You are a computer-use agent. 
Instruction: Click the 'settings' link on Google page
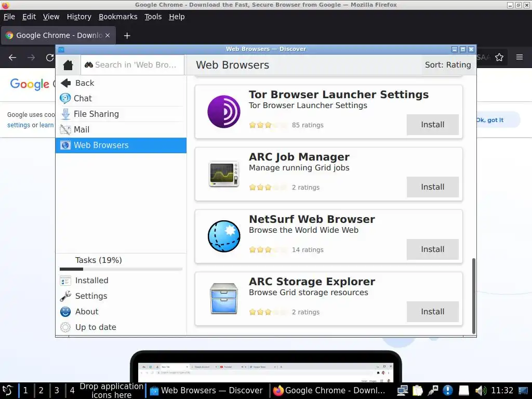19,125
